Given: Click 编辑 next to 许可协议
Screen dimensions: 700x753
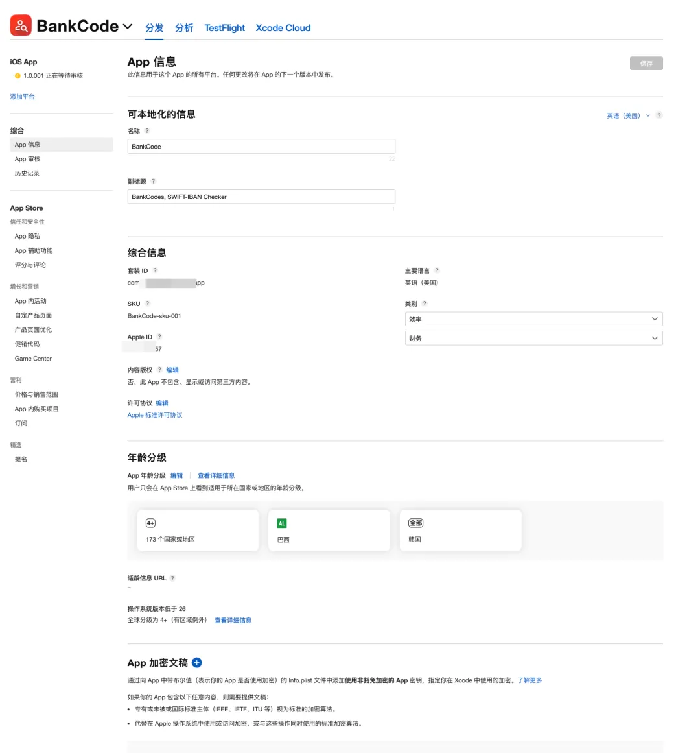Looking at the screenshot, I should coord(162,403).
